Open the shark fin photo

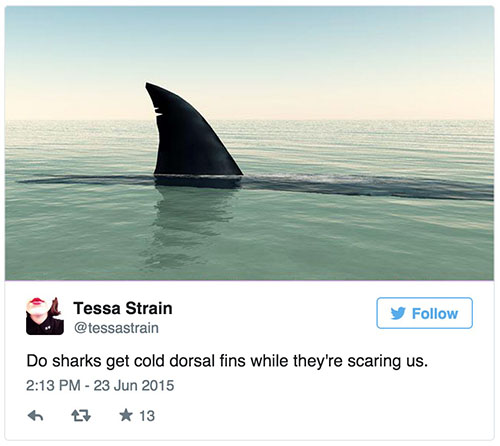[x=249, y=143]
